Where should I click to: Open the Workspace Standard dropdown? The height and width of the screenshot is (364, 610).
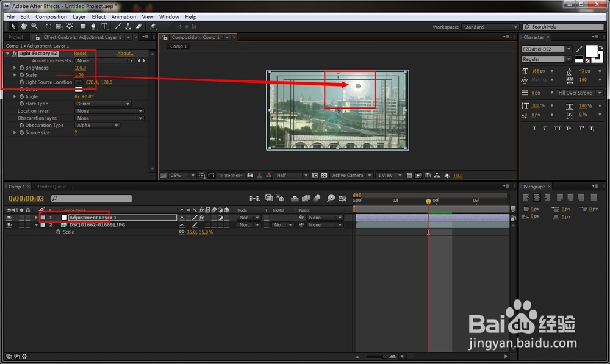click(490, 27)
